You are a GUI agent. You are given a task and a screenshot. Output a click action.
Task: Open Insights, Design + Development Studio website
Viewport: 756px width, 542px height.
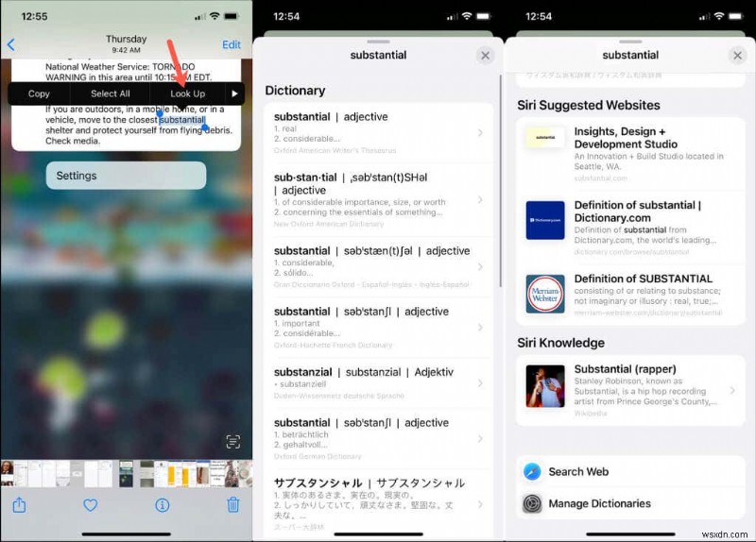click(x=630, y=154)
